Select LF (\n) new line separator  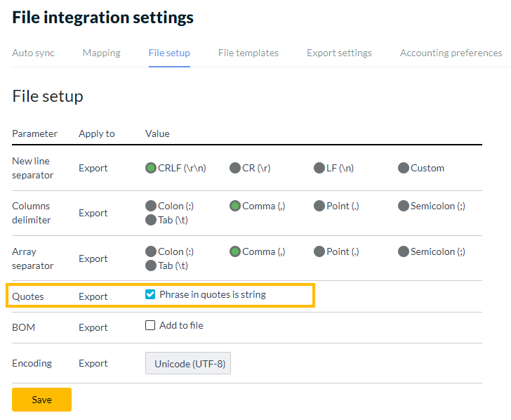point(319,168)
